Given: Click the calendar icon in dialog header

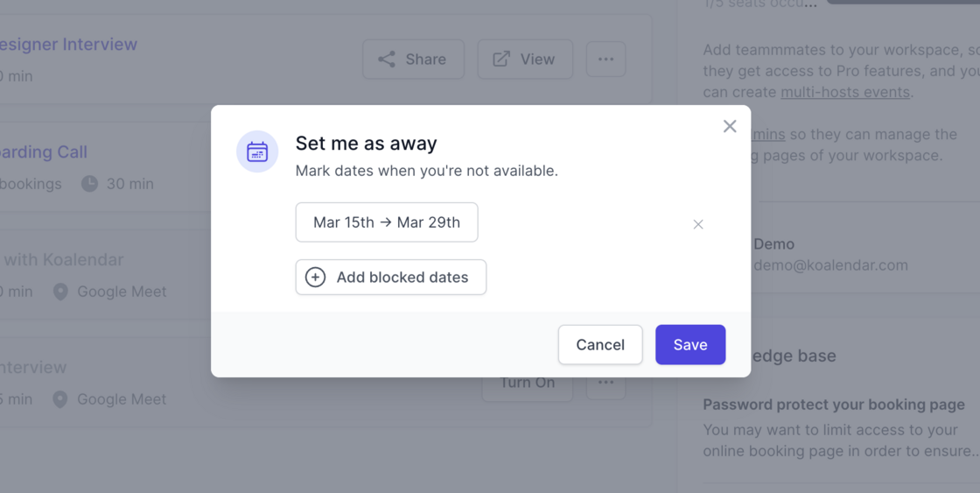Looking at the screenshot, I should pos(257,151).
